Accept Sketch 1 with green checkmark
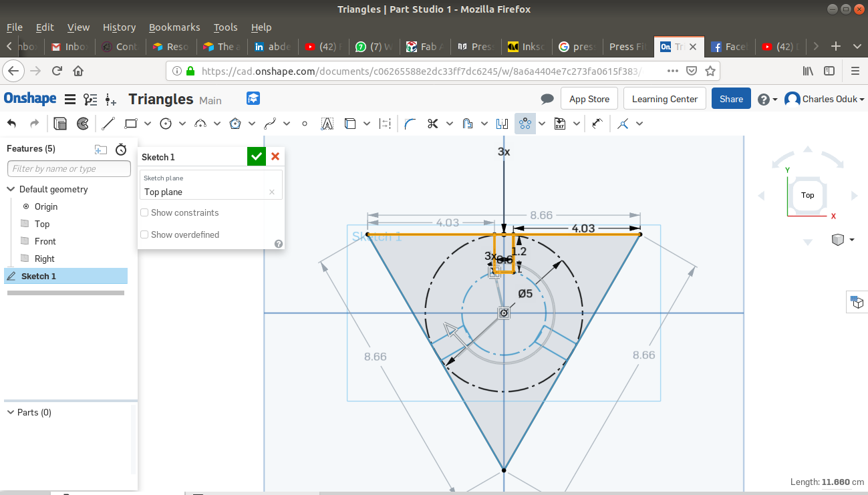The width and height of the screenshot is (868, 495). tap(256, 156)
